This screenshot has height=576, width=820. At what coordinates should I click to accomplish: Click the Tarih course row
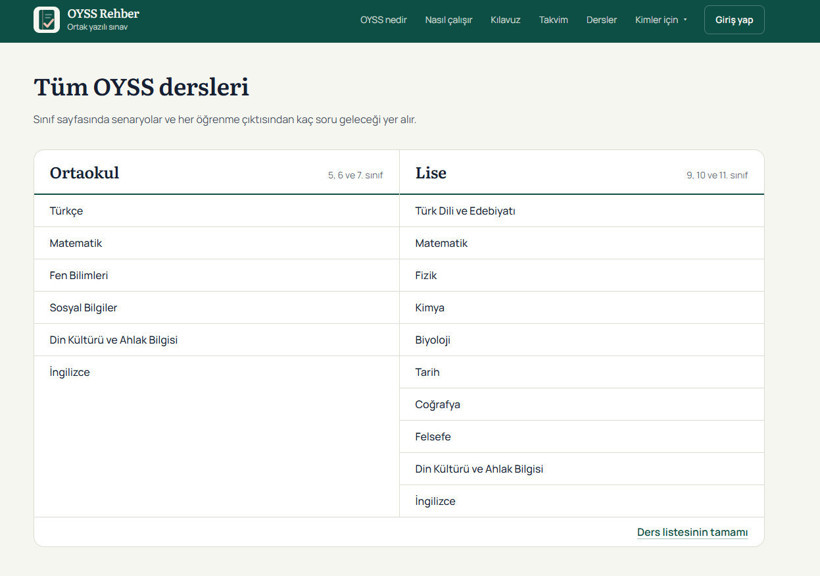pyautogui.click(x=582, y=372)
